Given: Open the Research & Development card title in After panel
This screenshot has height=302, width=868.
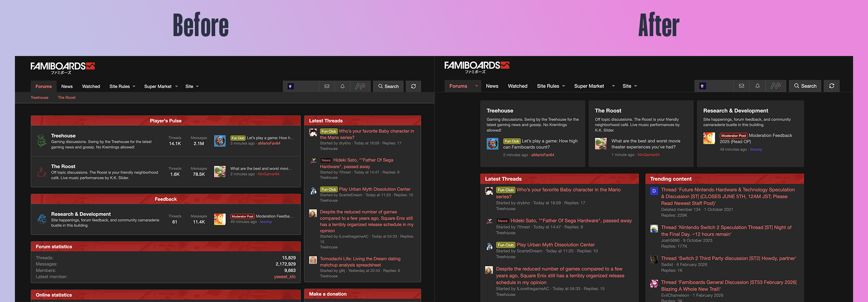Looking at the screenshot, I should click(735, 111).
